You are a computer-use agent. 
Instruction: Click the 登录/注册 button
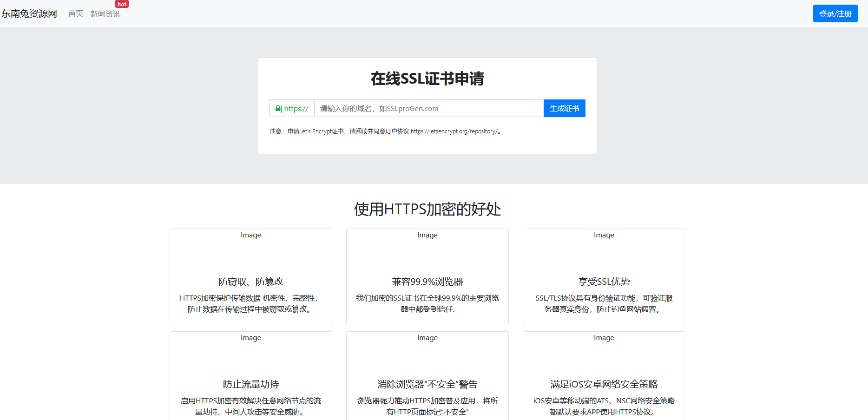(x=835, y=13)
